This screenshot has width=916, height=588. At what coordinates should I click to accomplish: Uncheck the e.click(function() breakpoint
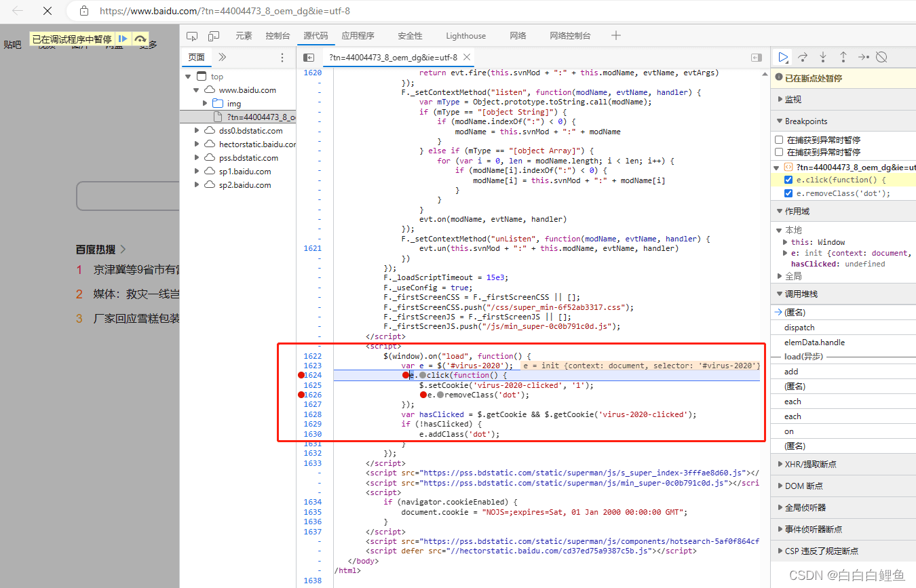[x=788, y=180]
